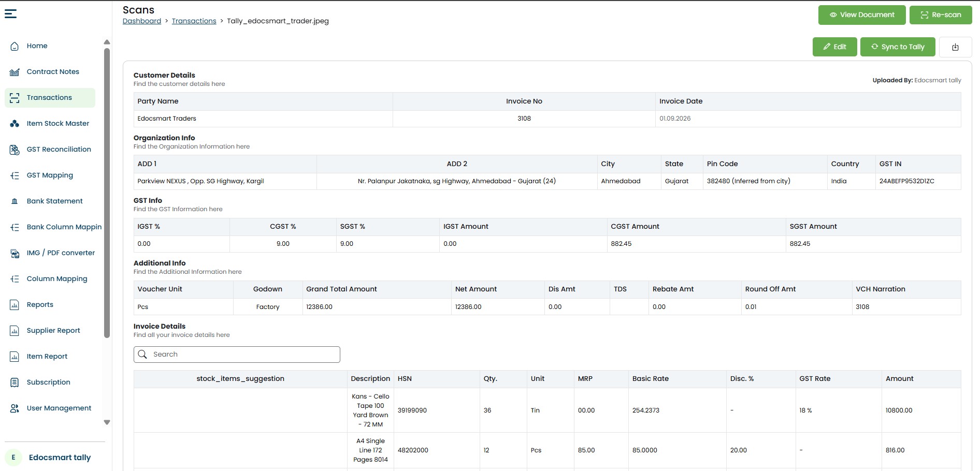Click sidebar scroll down arrow
The width and height of the screenshot is (980, 471).
tap(107, 422)
